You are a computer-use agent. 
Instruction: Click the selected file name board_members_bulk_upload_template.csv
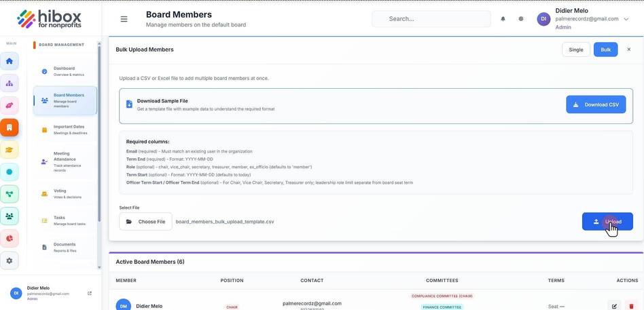pyautogui.click(x=225, y=222)
